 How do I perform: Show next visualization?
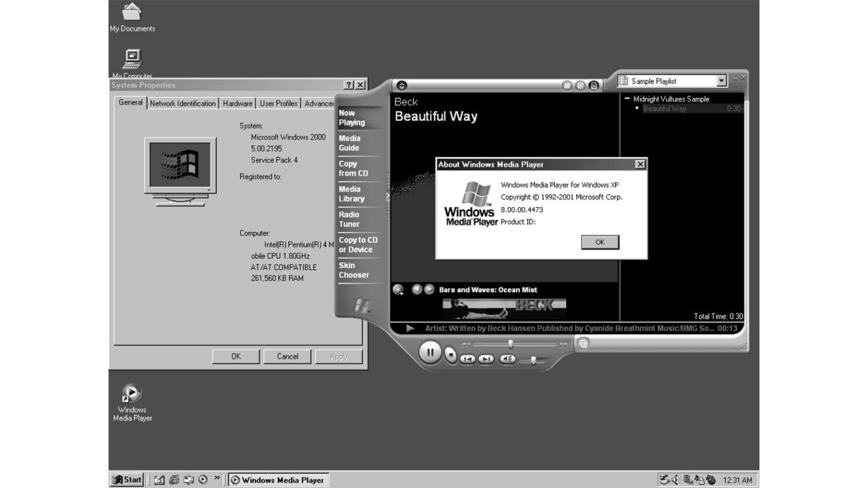pyautogui.click(x=429, y=289)
